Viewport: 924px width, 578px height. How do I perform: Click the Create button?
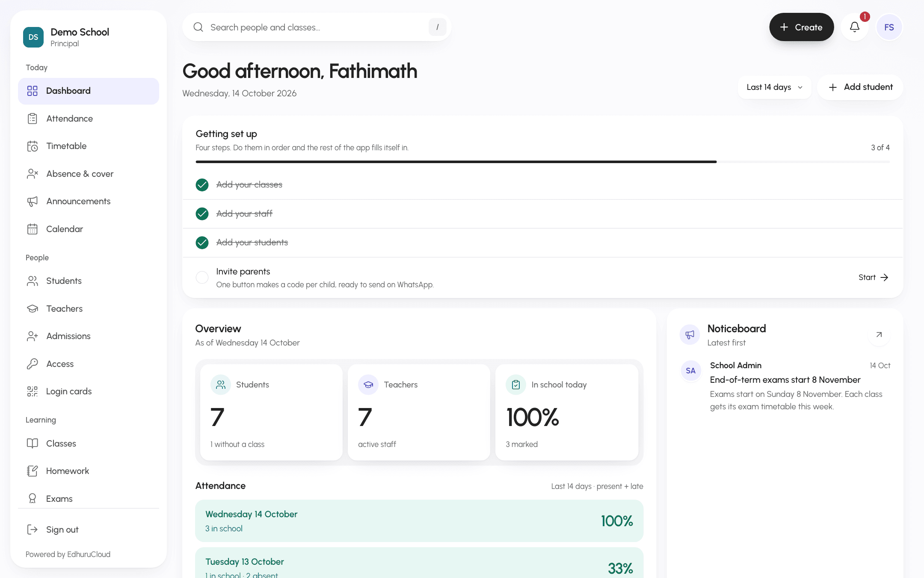(x=801, y=27)
